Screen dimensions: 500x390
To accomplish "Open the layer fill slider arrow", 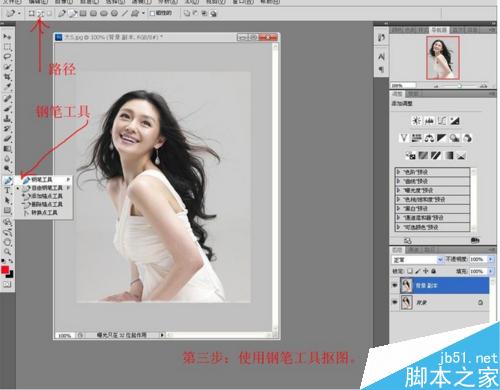I will tap(490, 271).
